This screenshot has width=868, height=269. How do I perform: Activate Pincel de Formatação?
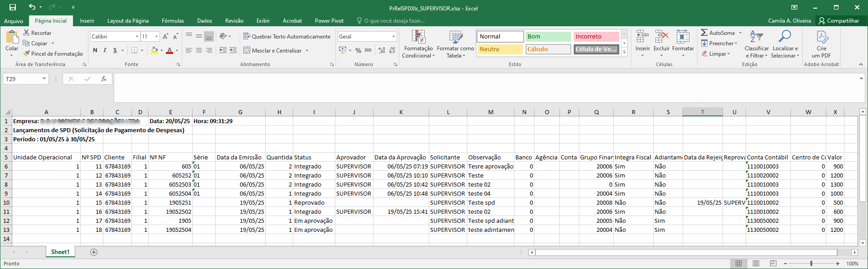click(x=53, y=54)
